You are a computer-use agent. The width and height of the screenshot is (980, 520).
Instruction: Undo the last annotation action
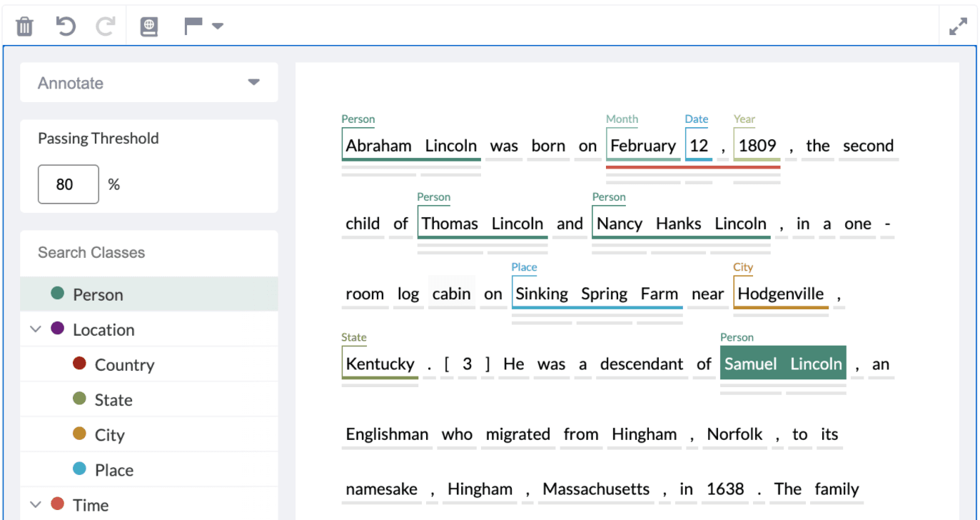(x=65, y=26)
